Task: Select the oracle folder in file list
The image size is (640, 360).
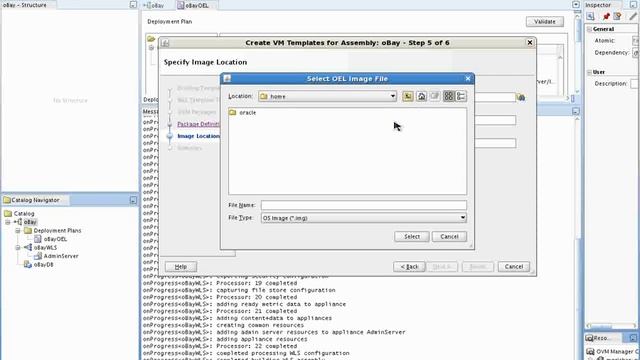Action: [x=243, y=112]
